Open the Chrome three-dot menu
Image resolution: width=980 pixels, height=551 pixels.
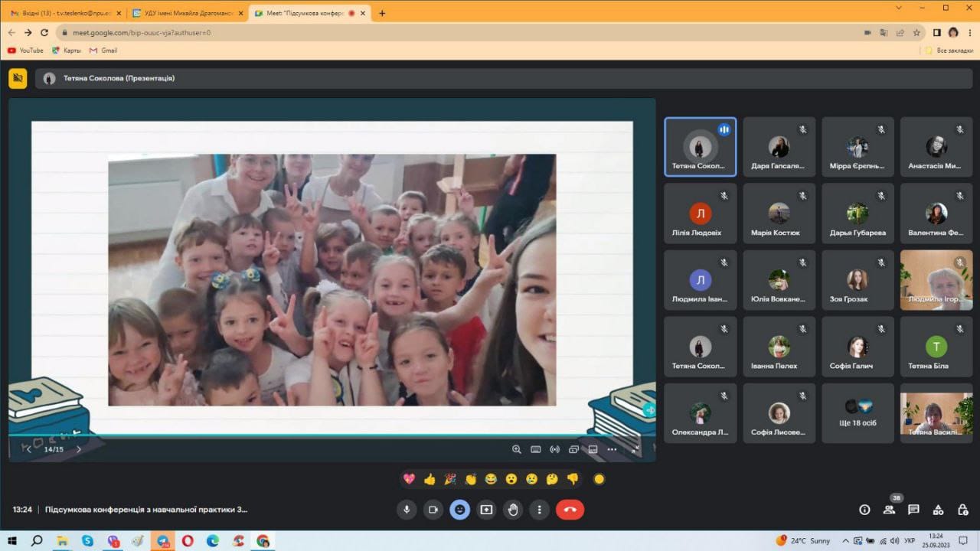(969, 33)
